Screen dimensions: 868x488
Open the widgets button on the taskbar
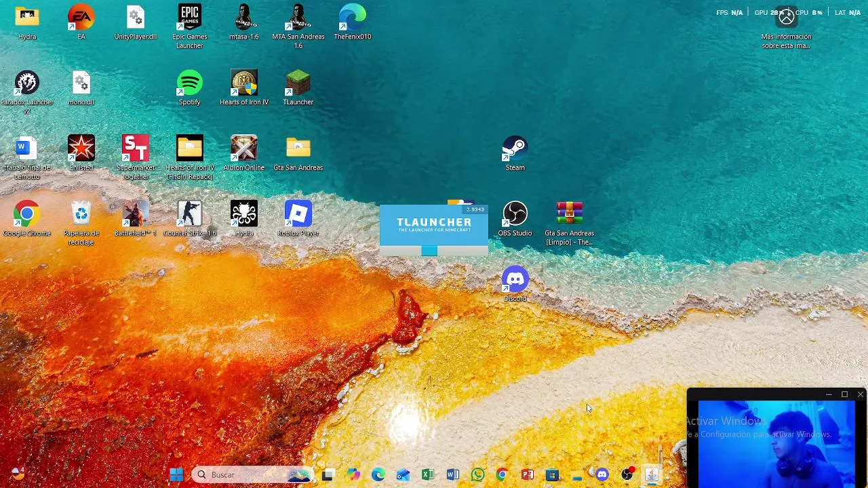coord(17,474)
